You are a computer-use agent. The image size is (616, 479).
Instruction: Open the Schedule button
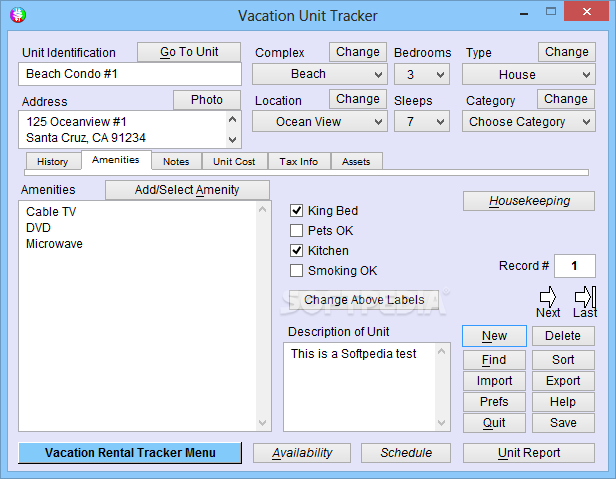[406, 453]
